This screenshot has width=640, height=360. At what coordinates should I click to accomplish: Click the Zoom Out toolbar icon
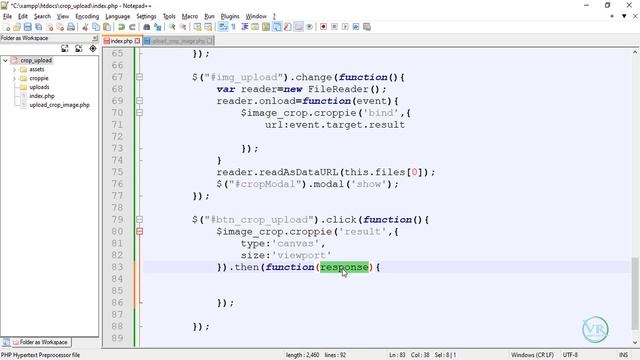[183, 27]
